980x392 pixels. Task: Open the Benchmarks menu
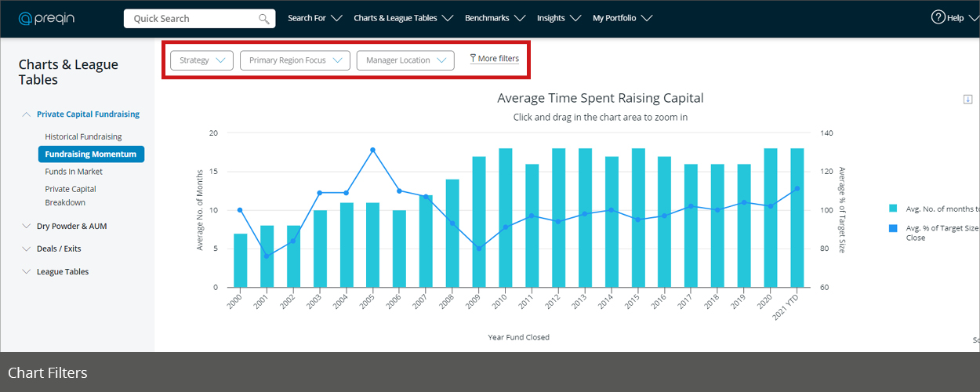495,18
